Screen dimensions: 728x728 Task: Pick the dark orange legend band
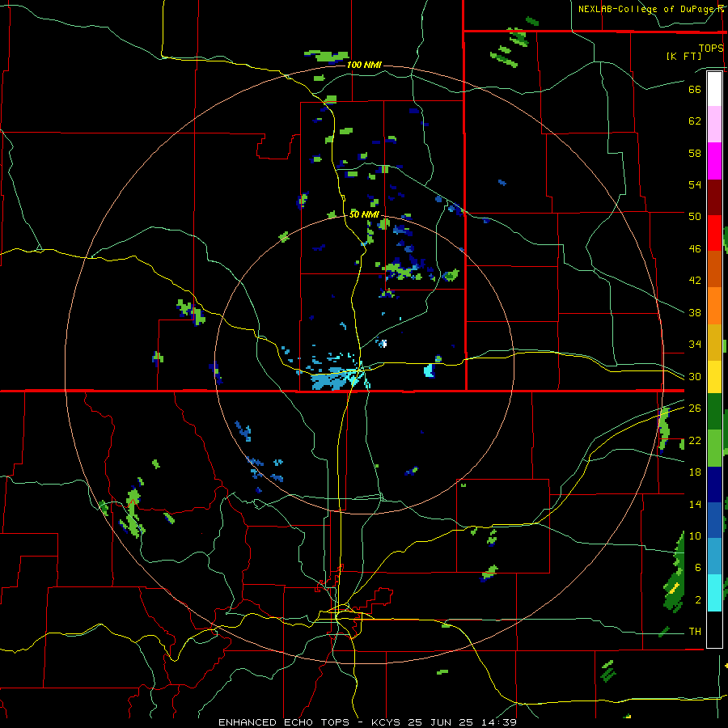coord(714,269)
